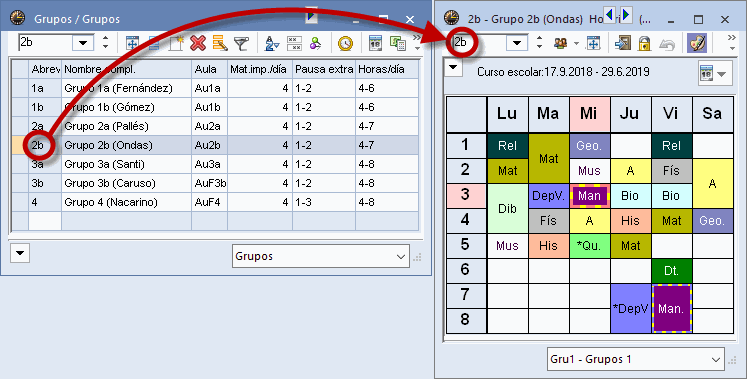Click the 1-3 pausa extra cell
The image size is (747, 379).
tap(324, 203)
